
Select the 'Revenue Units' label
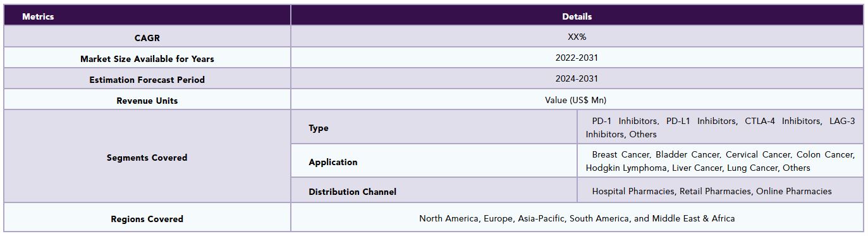(x=147, y=100)
